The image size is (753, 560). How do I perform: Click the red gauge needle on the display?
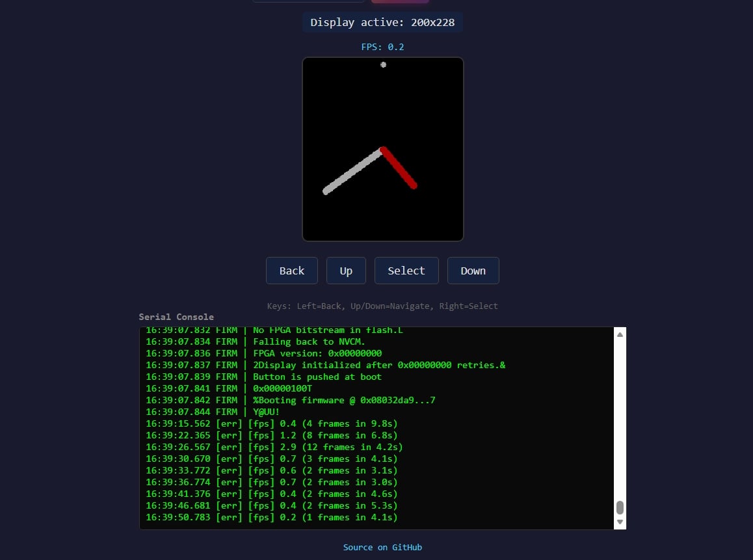[399, 166]
